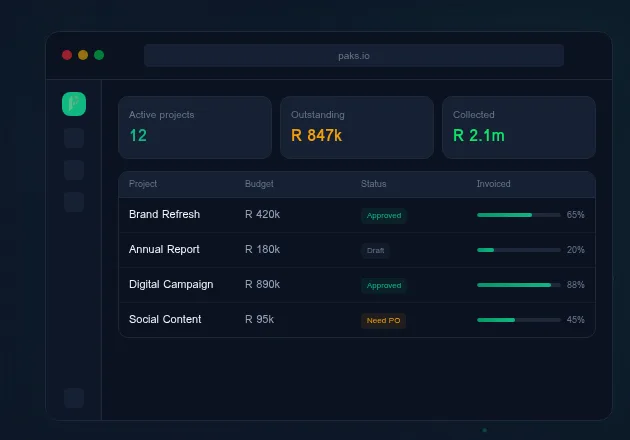Sort by the Project column header
This screenshot has height=440, width=630.
[x=143, y=184]
